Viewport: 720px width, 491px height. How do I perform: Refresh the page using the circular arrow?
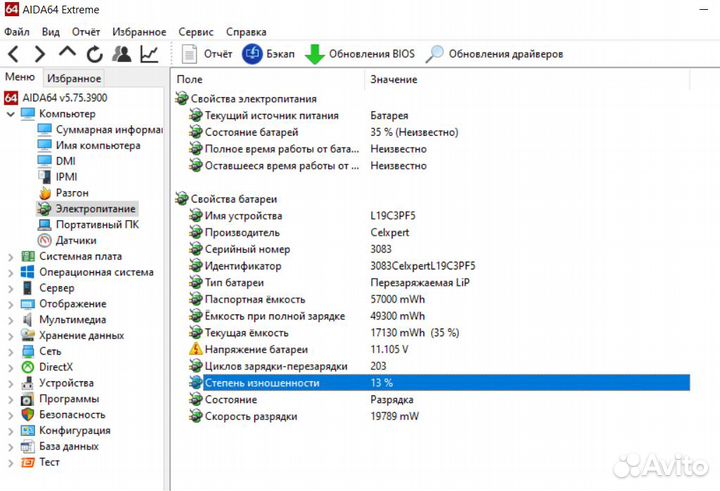coord(95,54)
